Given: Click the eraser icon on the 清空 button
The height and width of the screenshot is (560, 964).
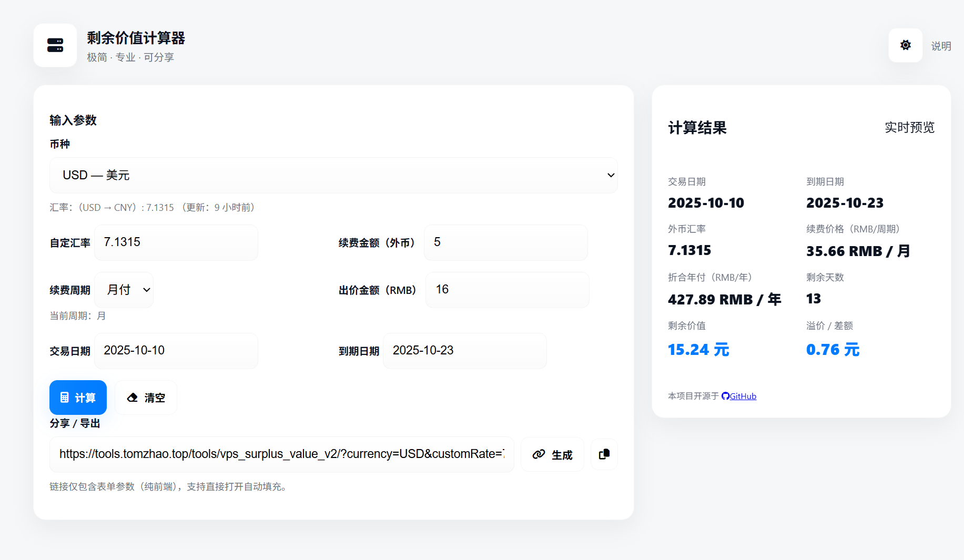Looking at the screenshot, I should [x=132, y=397].
